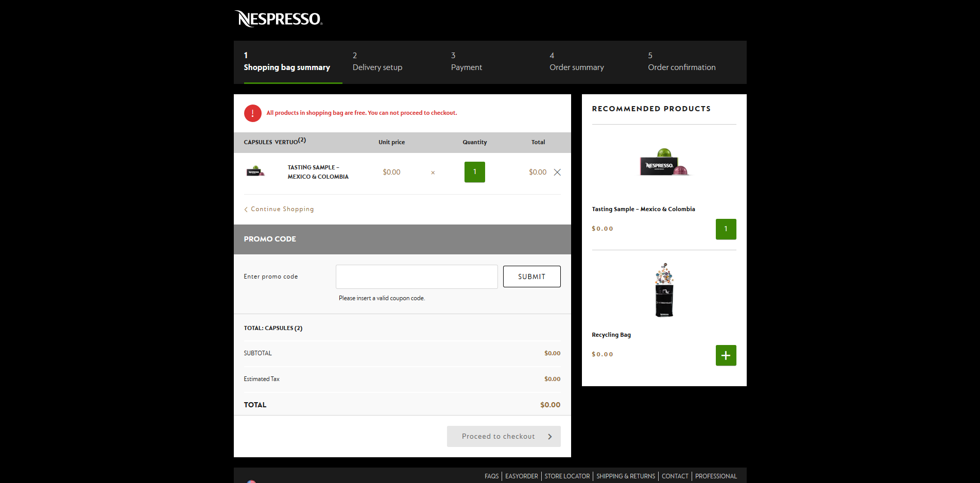Click the 'Please insert a valid coupon code' message
Screen dimensions: 980x483
382,298
